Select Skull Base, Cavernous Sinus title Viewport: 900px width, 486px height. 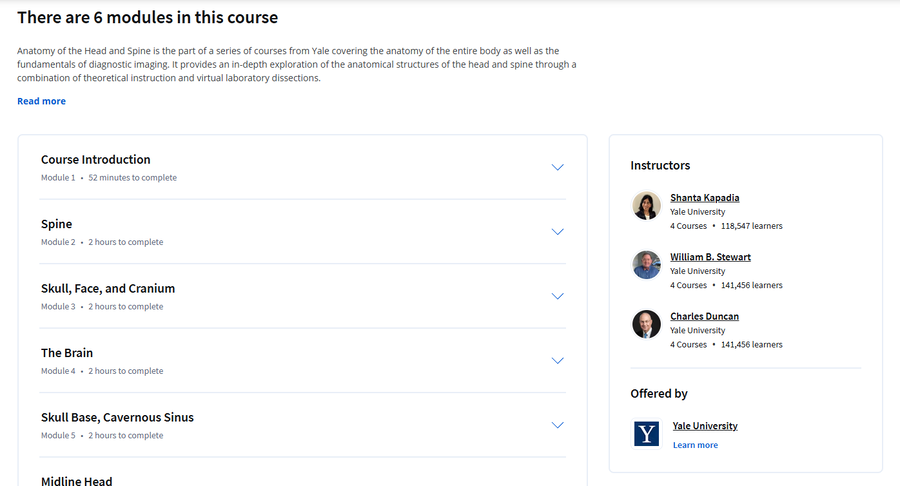(x=117, y=417)
